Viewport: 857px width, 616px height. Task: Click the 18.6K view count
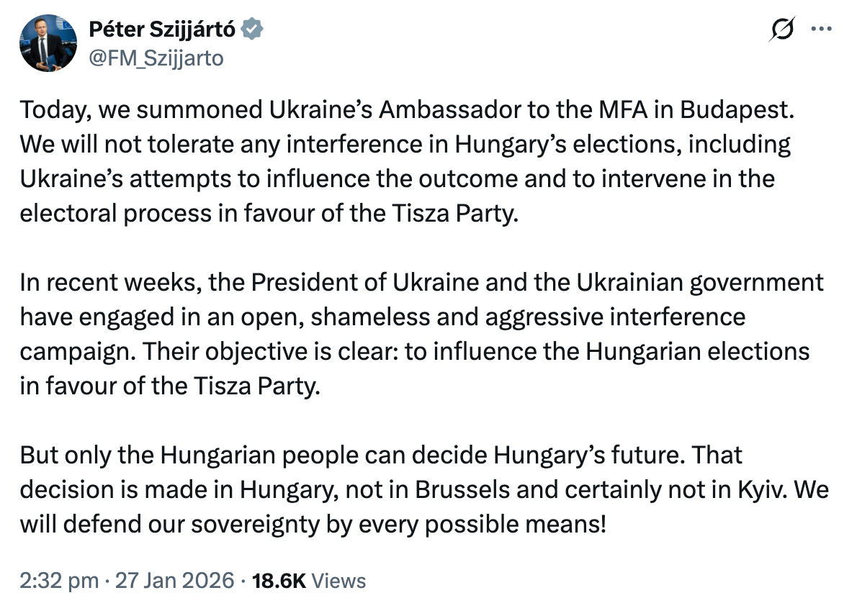tap(280, 580)
